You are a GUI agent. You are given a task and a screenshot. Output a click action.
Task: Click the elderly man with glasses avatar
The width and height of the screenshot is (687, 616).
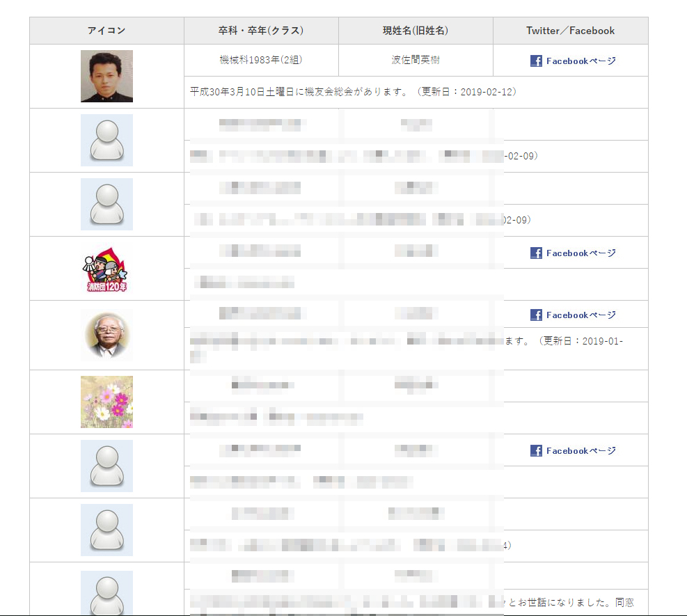coord(106,335)
